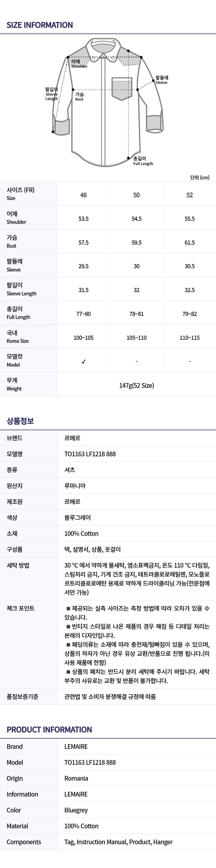Select the size 50 column header

pos(137,195)
